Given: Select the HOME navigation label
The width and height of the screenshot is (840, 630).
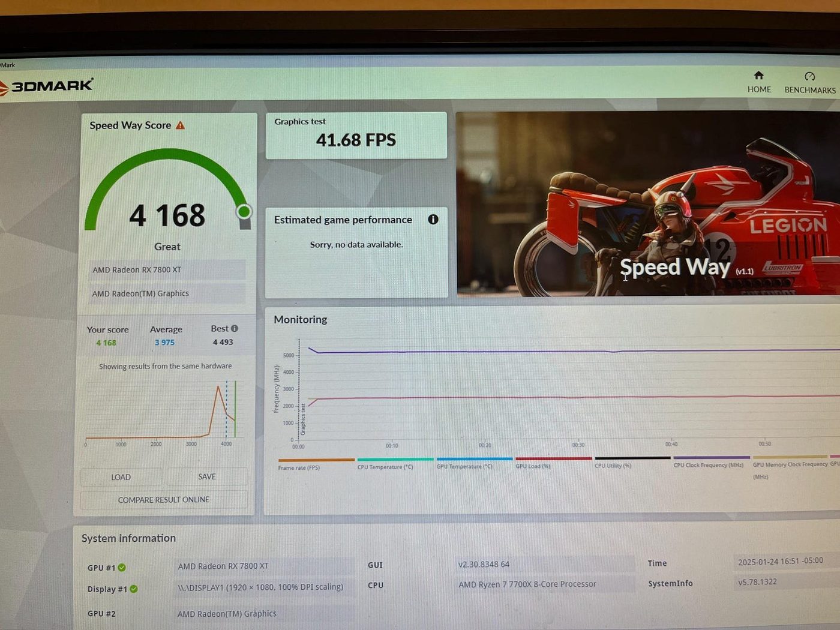Looking at the screenshot, I should click(759, 89).
